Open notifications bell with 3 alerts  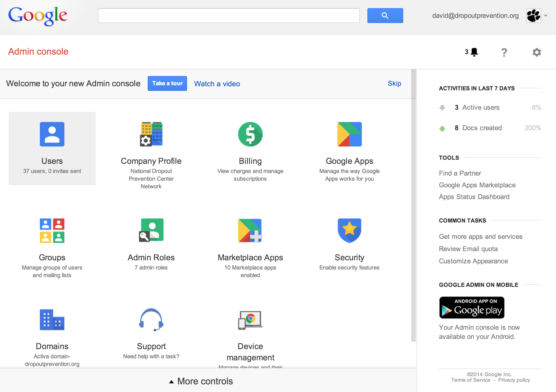click(x=474, y=52)
